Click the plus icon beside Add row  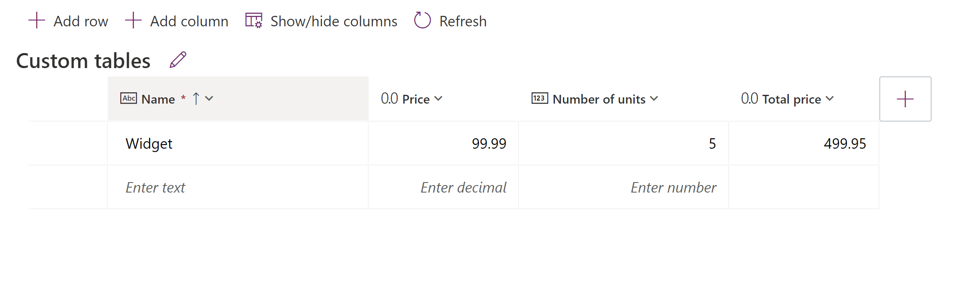[x=36, y=20]
